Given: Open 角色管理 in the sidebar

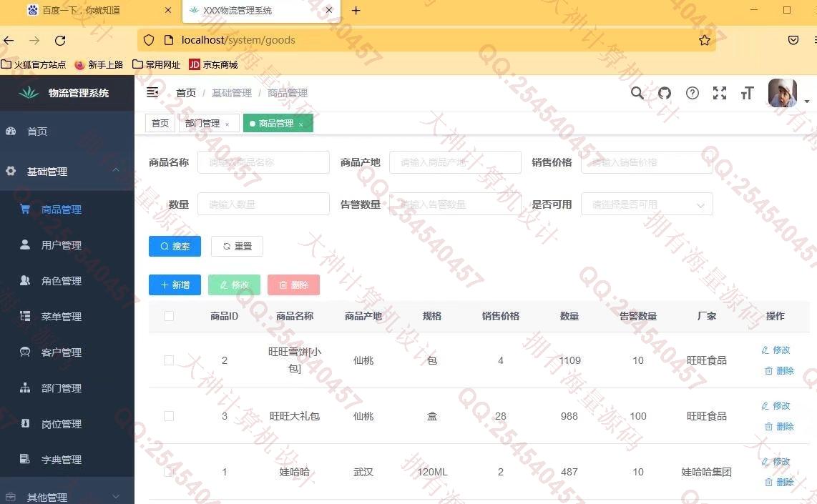Looking at the screenshot, I should 67,281.
